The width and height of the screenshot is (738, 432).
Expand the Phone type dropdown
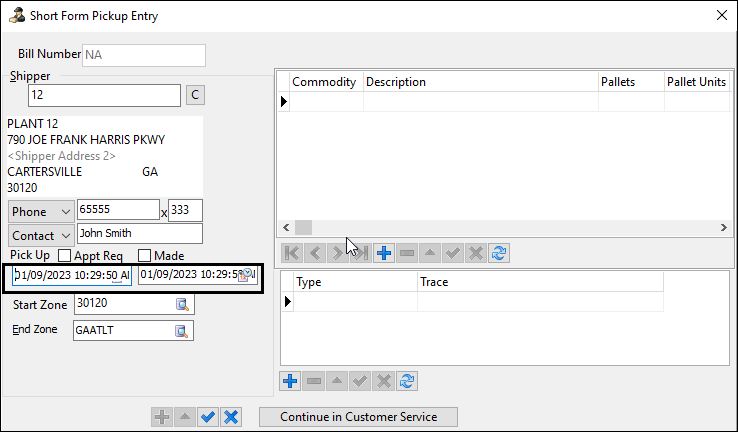[x=66, y=211]
